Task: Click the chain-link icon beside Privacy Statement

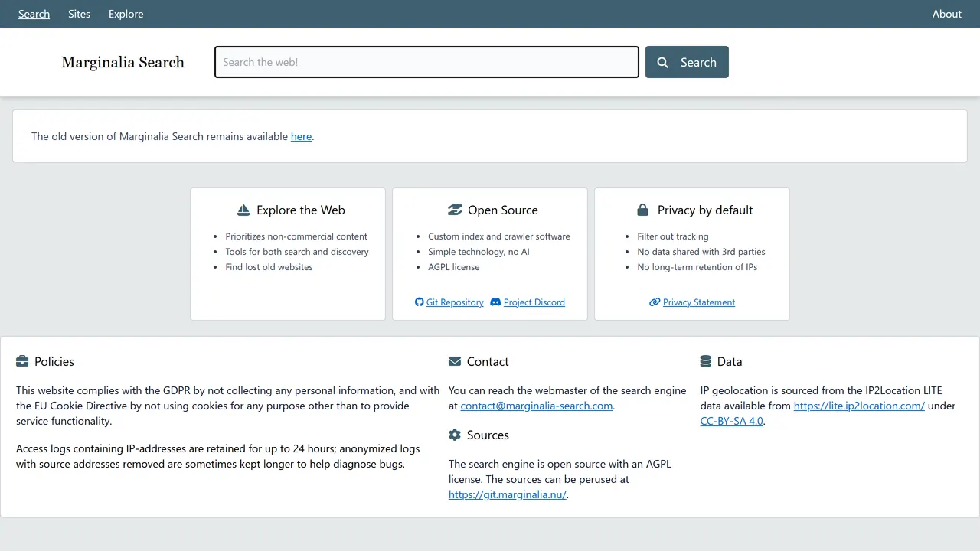Action: pos(655,302)
